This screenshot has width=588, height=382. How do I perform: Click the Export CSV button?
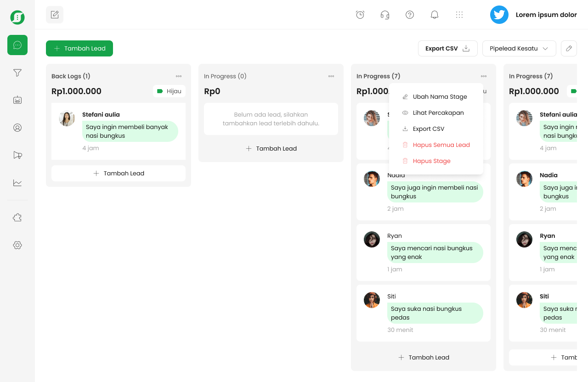[447, 48]
